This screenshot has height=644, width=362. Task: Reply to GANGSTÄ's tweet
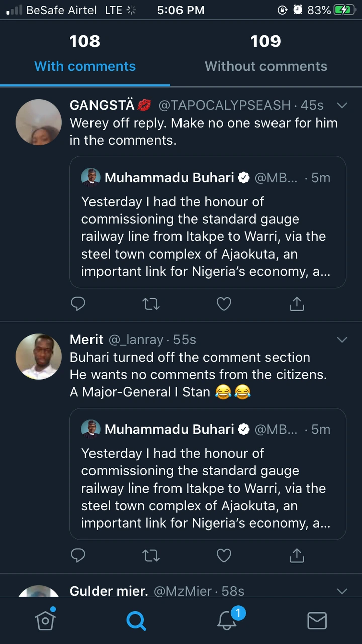[x=78, y=304]
